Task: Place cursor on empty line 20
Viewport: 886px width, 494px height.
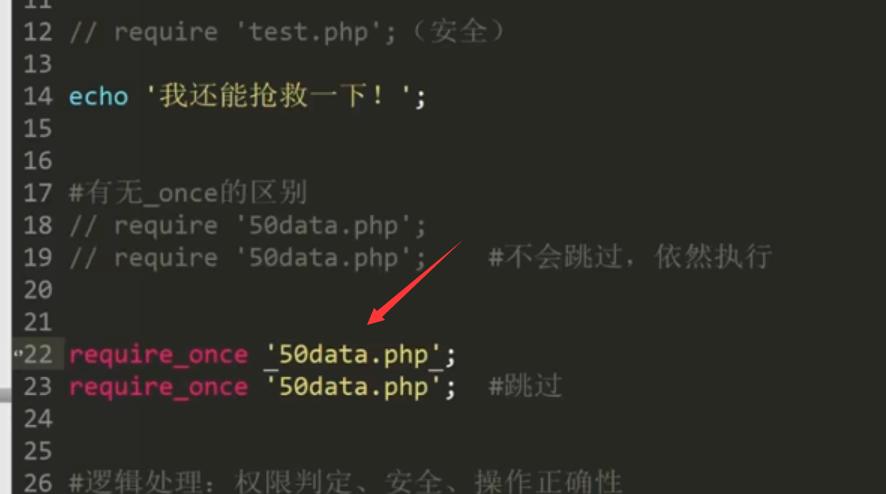Action: 300,290
